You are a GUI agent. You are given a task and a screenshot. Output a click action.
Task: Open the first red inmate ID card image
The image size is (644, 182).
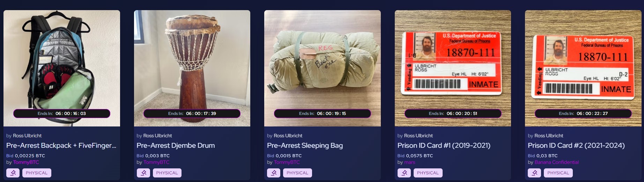453,68
